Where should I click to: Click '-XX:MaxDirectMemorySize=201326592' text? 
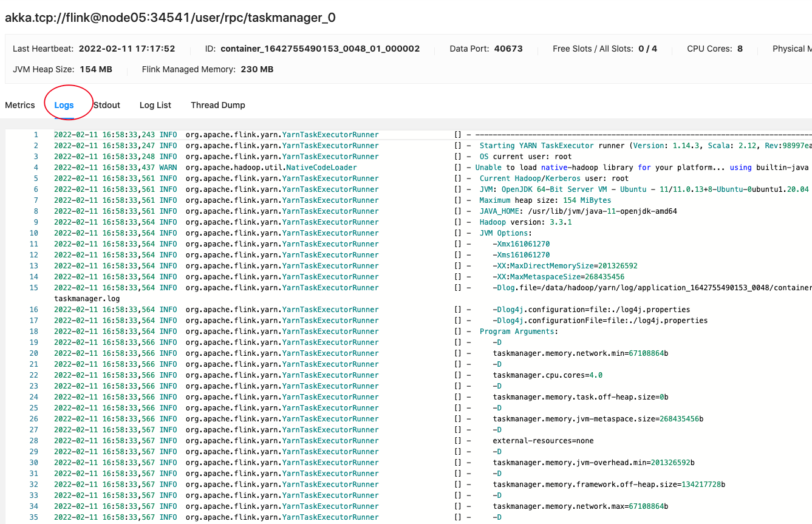click(x=565, y=266)
